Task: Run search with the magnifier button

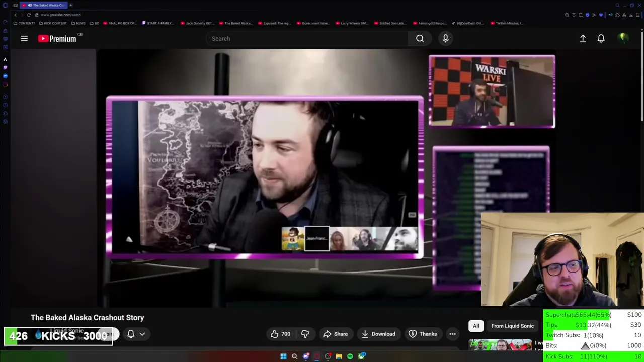Action: [x=420, y=39]
